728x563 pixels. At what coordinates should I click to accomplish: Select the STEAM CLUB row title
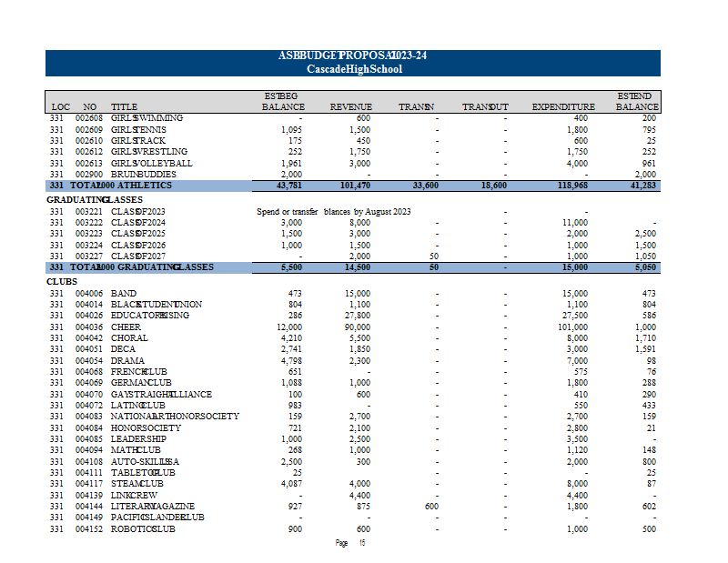[137, 484]
